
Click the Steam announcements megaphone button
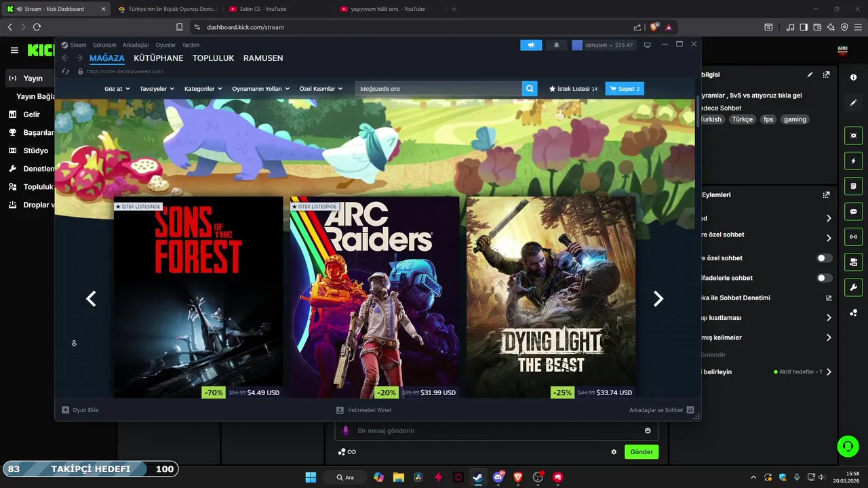point(531,45)
